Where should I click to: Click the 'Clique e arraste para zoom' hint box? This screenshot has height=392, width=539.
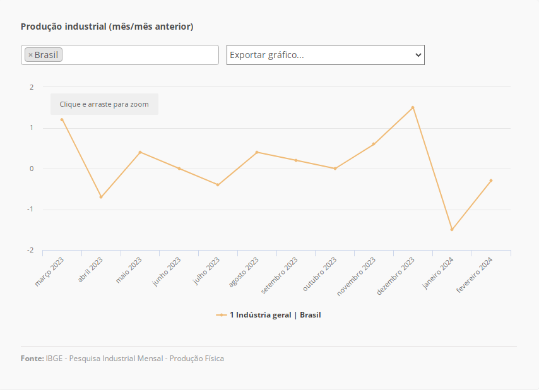(104, 104)
